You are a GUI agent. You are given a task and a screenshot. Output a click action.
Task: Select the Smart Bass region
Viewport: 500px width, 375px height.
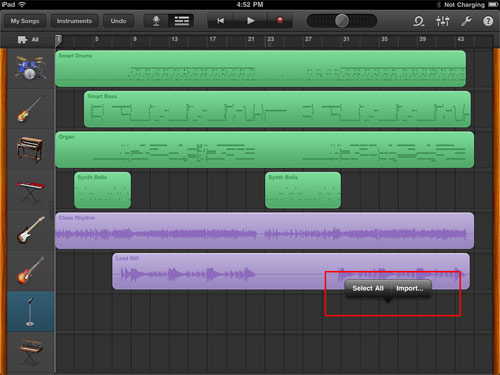point(277,109)
